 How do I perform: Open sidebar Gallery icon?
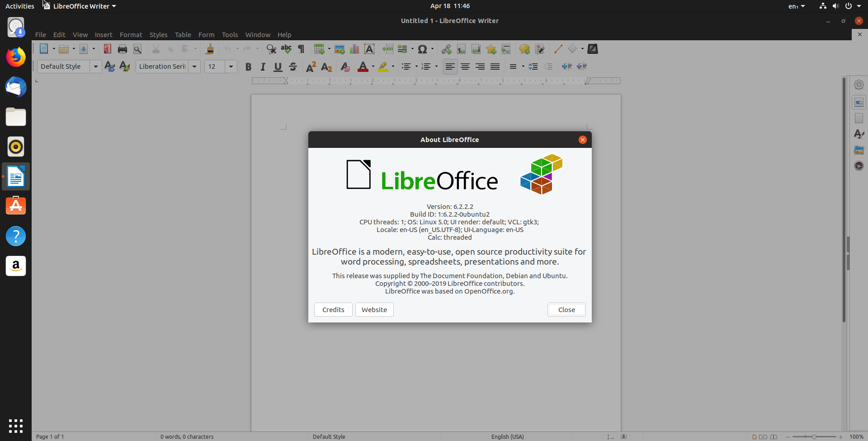click(x=859, y=150)
